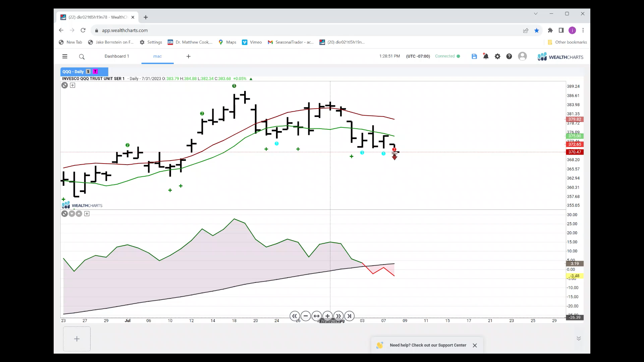Viewport: 644px width, 362px height.
Task: Switch to the mac dashboard tab
Action: tap(158, 56)
